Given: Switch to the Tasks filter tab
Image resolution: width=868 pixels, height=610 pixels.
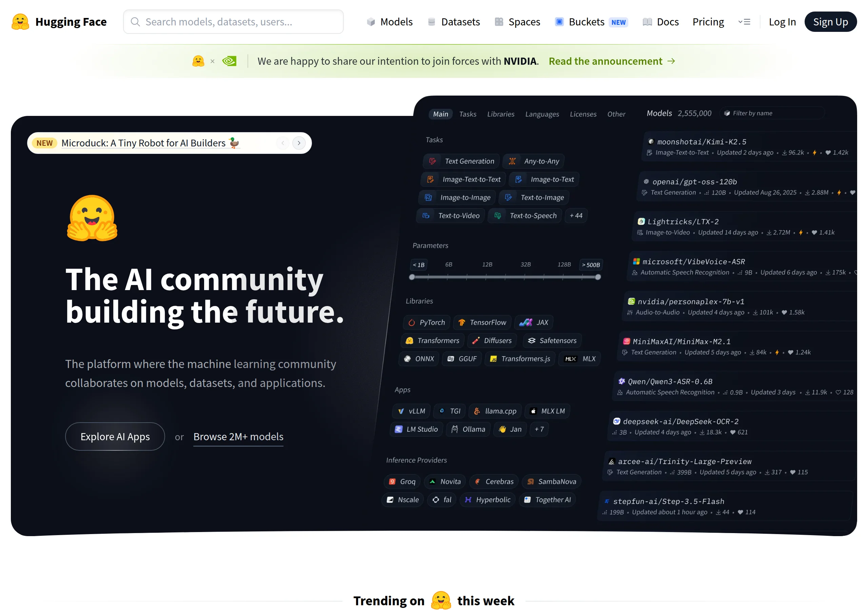Looking at the screenshot, I should (468, 114).
